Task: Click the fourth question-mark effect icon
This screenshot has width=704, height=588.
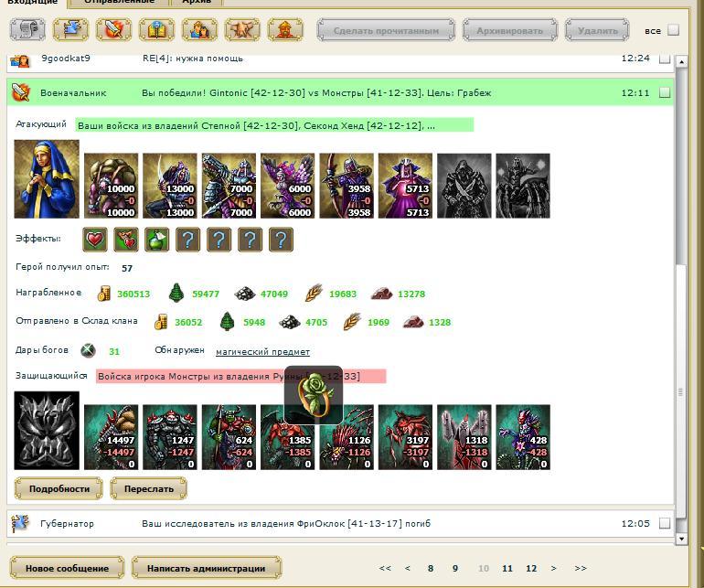Action: coord(281,240)
